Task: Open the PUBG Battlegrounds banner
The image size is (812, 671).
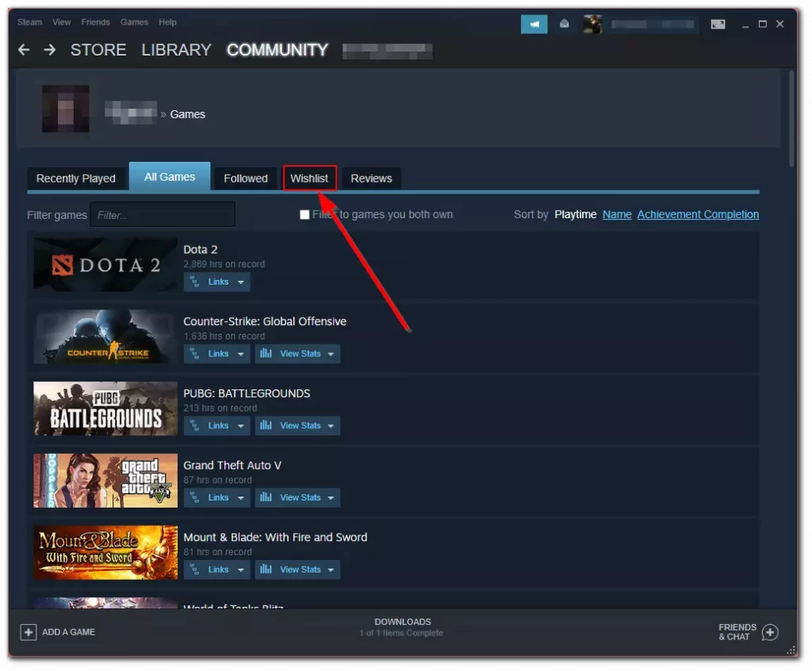Action: (105, 408)
